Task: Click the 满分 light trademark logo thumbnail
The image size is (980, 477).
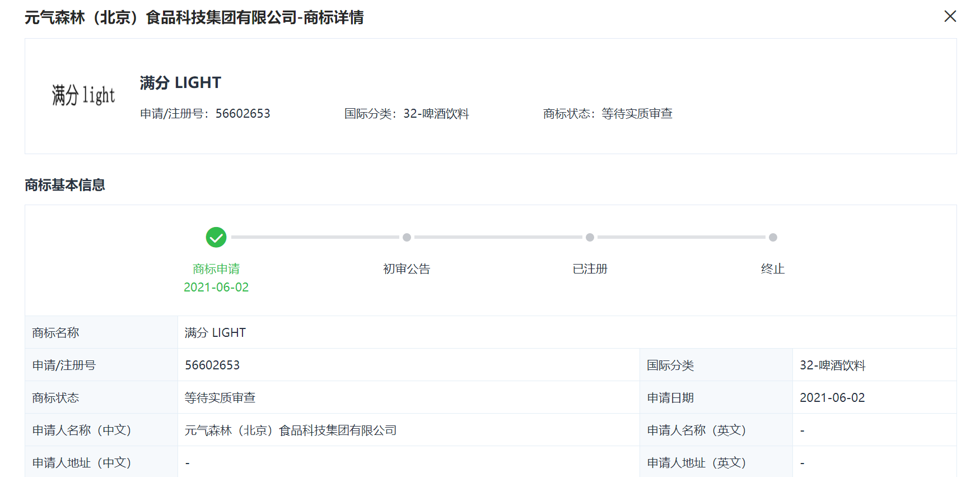Action: [83, 95]
